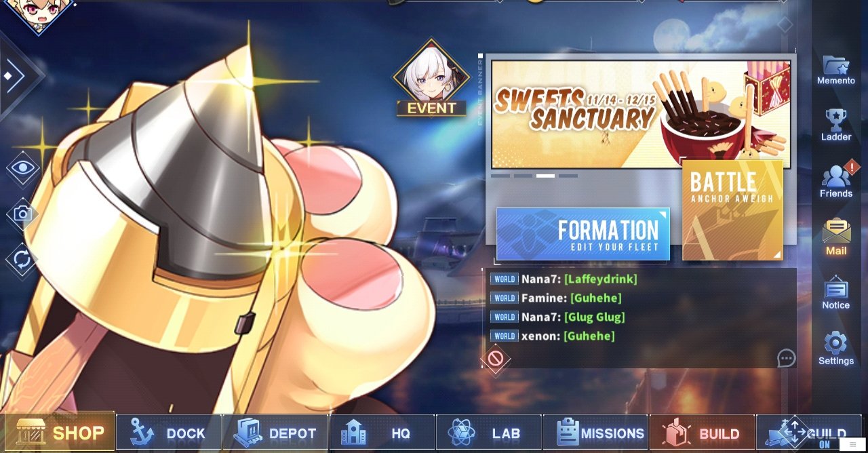Open the Settings gear icon
This screenshot has height=453, width=868.
pos(835,343)
